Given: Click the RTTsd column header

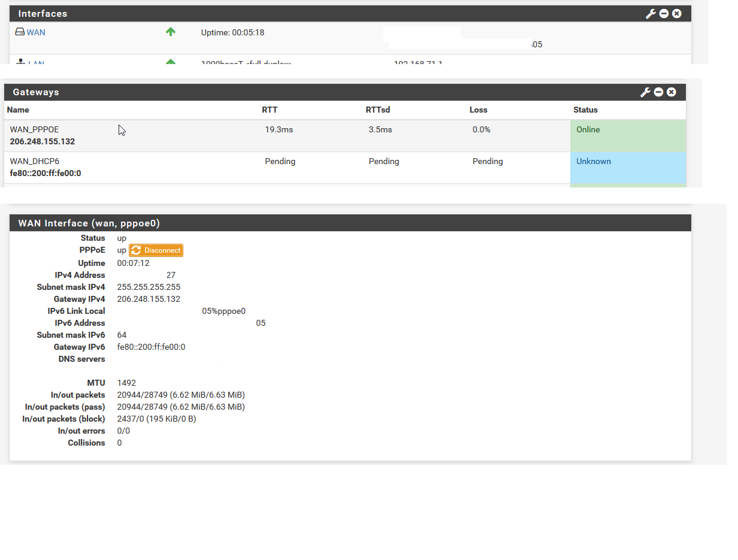Looking at the screenshot, I should coord(378,110).
